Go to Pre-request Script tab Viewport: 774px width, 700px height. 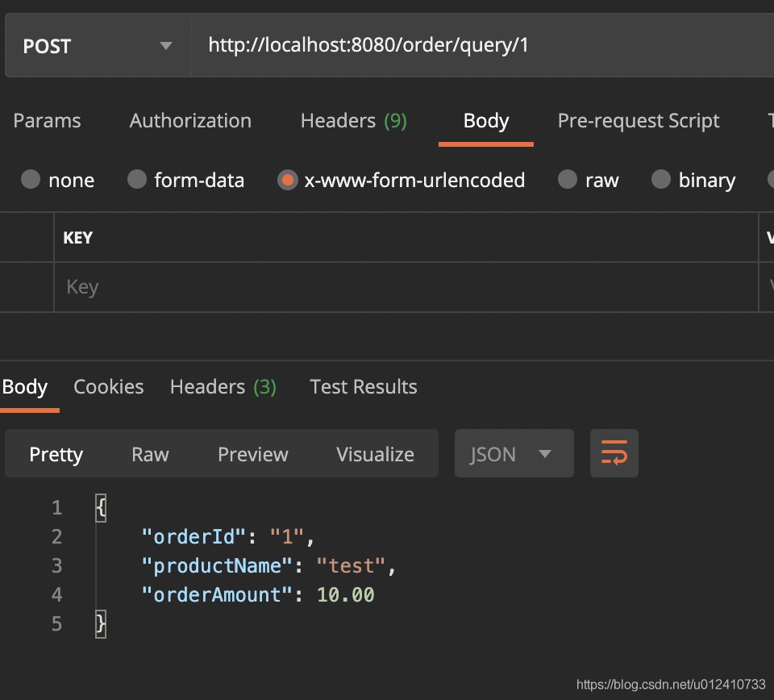point(638,121)
